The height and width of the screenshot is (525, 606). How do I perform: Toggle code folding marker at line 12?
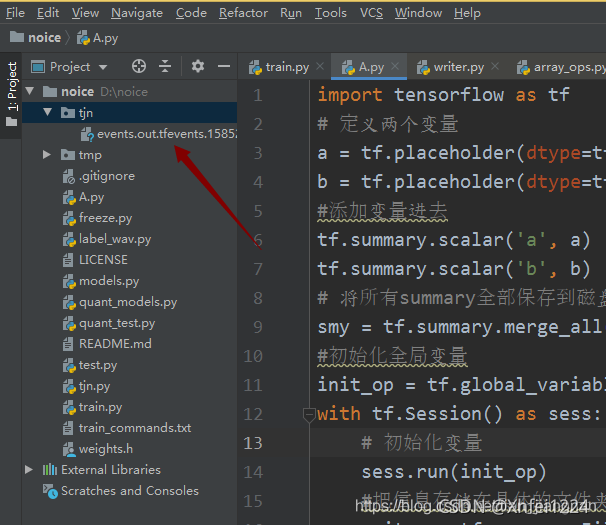click(x=309, y=415)
